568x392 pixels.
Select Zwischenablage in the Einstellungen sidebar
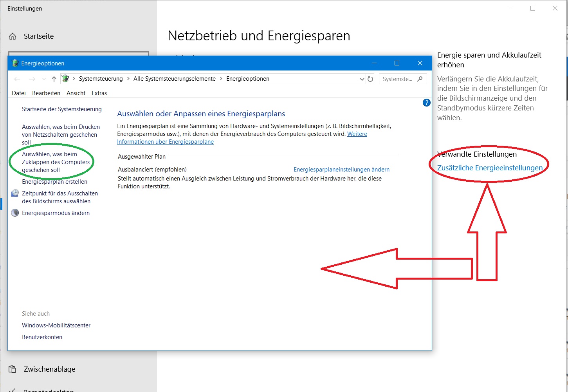click(49, 369)
